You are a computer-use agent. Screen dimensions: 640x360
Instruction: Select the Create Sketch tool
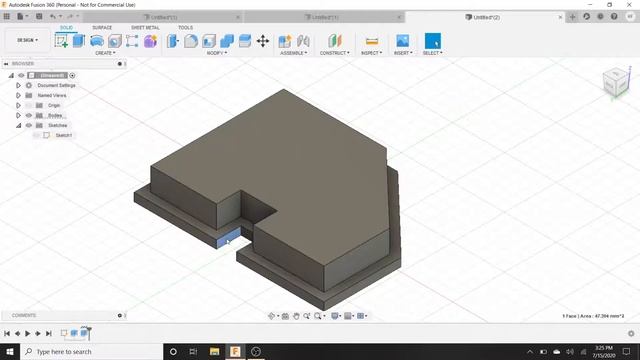[61, 41]
